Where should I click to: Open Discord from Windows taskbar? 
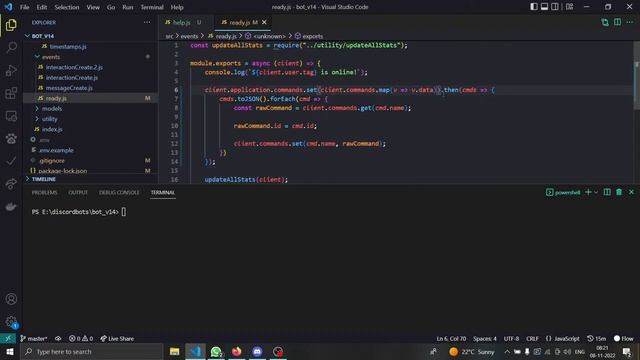click(257, 351)
